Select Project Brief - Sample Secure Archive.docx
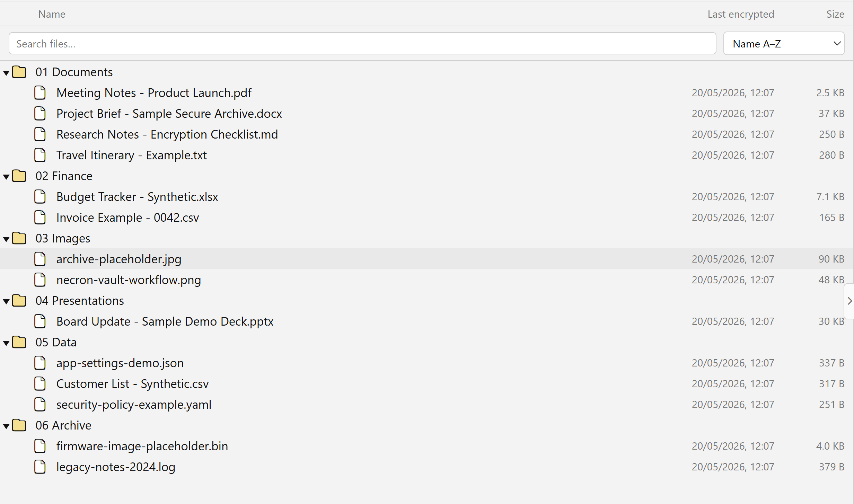The height and width of the screenshot is (504, 854). pos(169,114)
